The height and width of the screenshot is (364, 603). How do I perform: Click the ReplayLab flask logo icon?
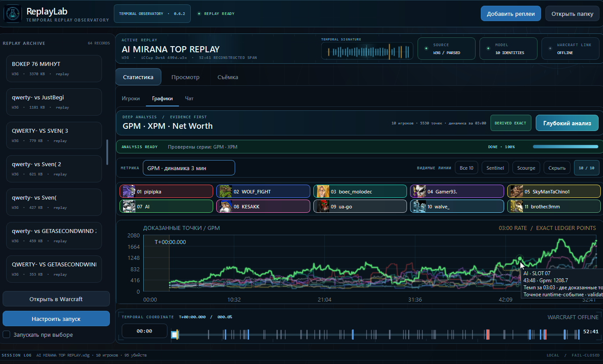click(12, 14)
